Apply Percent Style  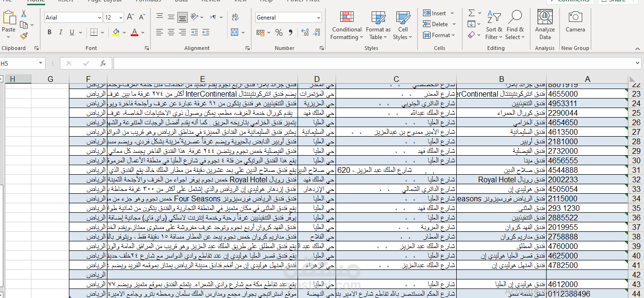279,32
